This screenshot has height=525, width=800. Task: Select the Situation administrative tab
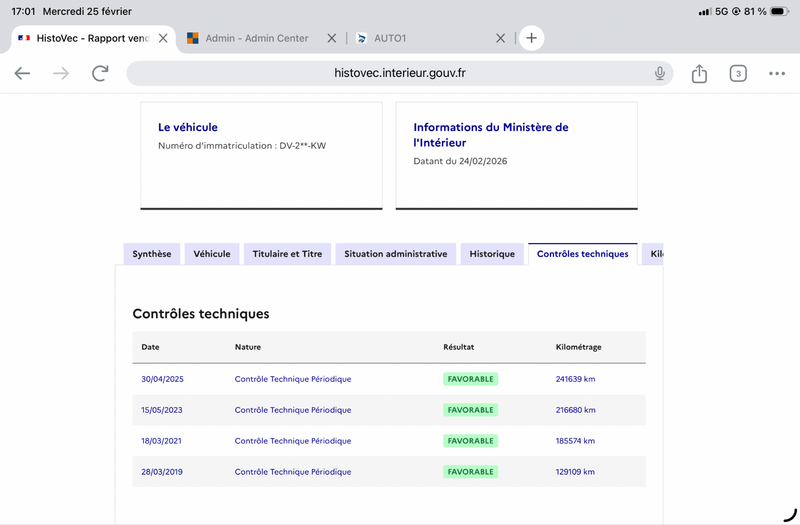[395, 254]
